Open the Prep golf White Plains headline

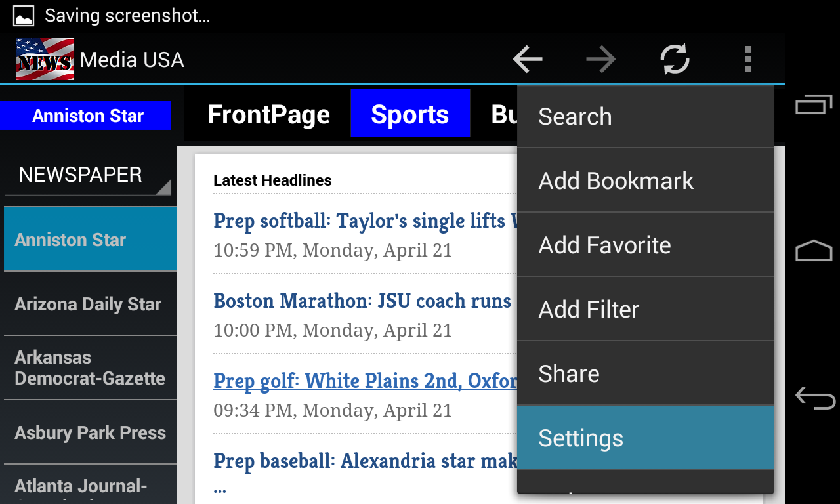365,381
